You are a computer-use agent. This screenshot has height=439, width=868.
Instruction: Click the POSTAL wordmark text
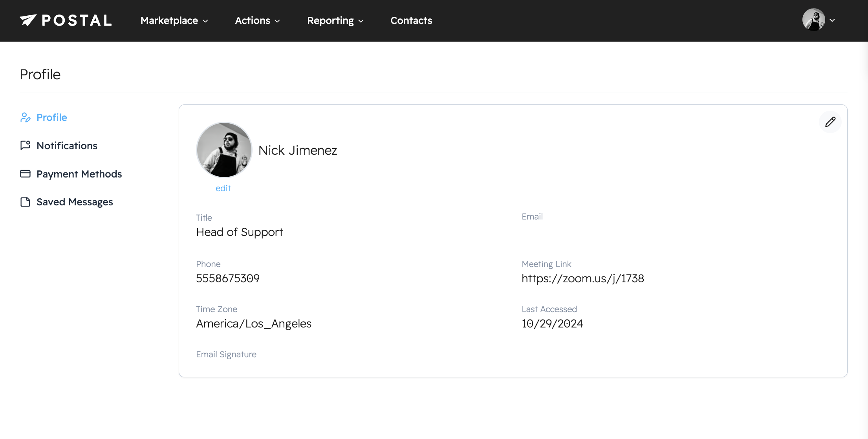pyautogui.click(x=77, y=20)
